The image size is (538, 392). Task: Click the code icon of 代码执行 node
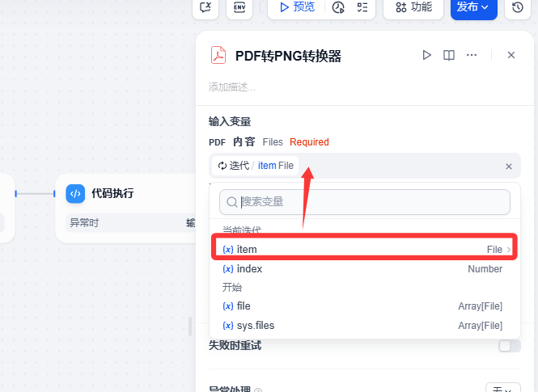tap(75, 194)
